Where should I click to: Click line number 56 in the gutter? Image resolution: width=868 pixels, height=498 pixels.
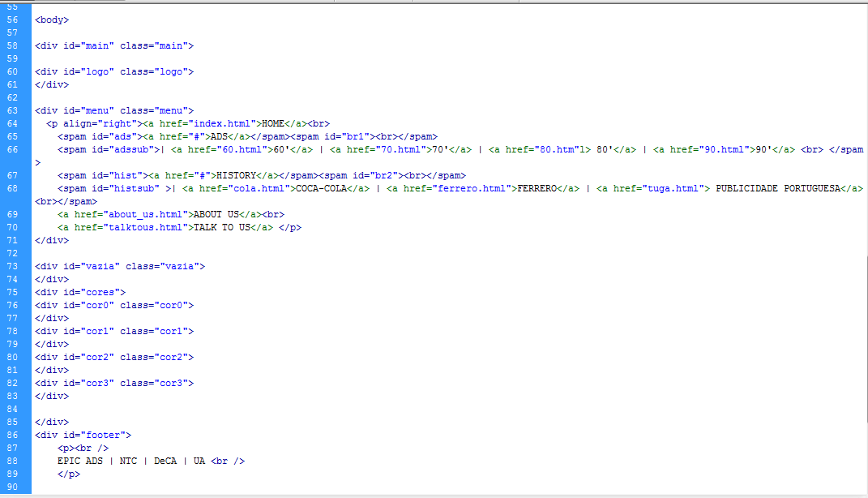tap(12, 19)
